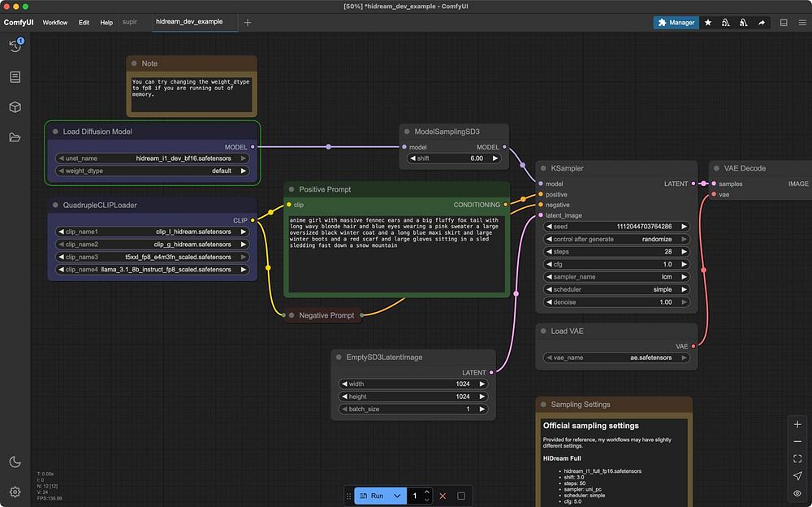Open the sampler_name combo in KSampler
Viewport: 812px width, 507px height.
click(616, 277)
